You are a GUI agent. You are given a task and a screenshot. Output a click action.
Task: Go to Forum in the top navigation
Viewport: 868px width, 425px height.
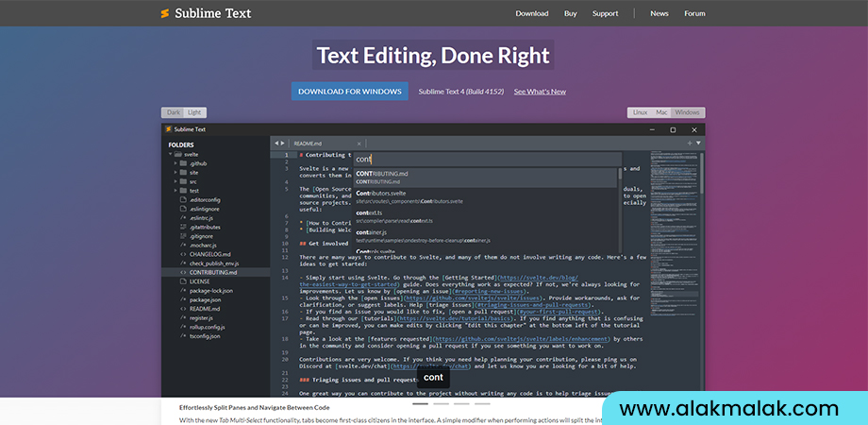(694, 13)
